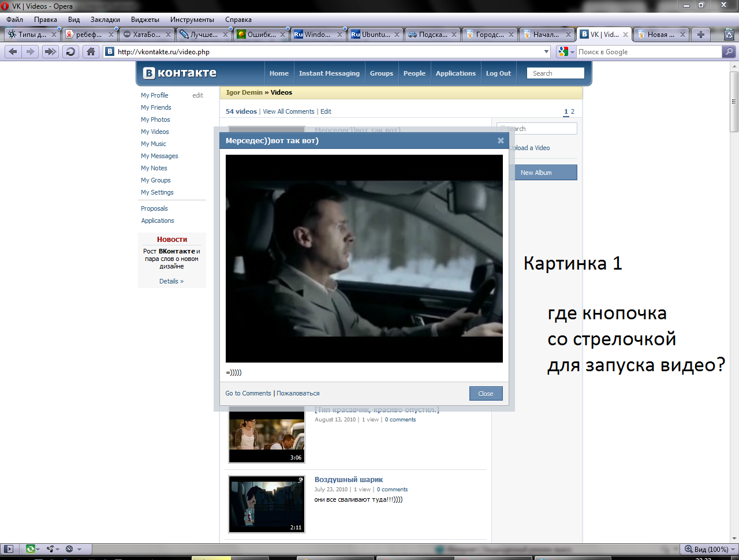This screenshot has width=739, height=560.
Task: Switch to the Windo... tab
Action: [x=318, y=35]
